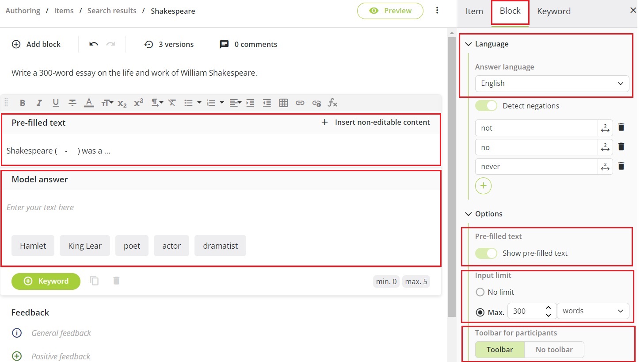Insert a numbered list

(x=211, y=103)
